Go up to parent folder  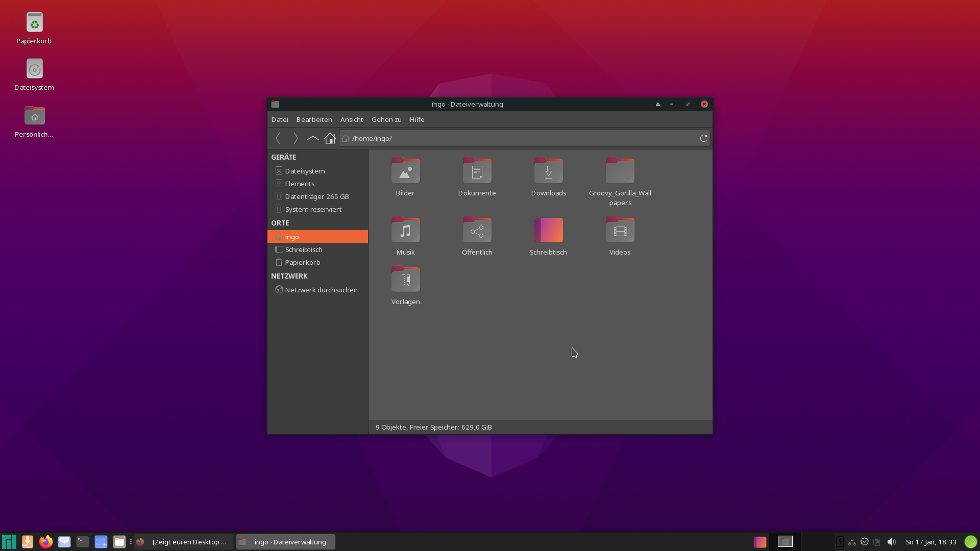(312, 138)
